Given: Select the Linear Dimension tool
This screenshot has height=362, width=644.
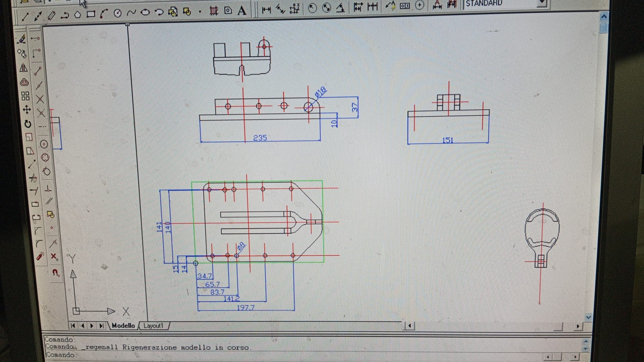Looking at the screenshot, I should coord(266,10).
